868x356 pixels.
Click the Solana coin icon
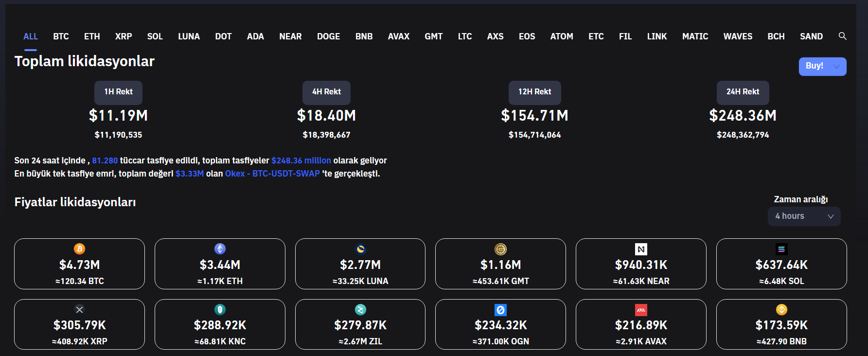781,249
